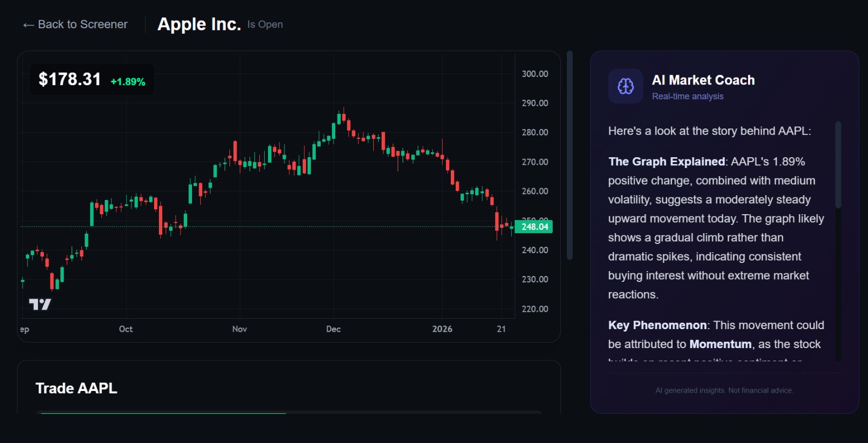Click the Trade AAPL progress bar
This screenshot has width=868, height=443.
click(x=289, y=413)
